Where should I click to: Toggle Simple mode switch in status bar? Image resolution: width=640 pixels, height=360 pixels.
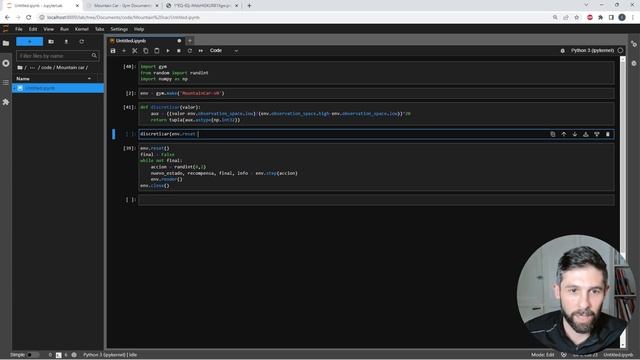coord(33,355)
